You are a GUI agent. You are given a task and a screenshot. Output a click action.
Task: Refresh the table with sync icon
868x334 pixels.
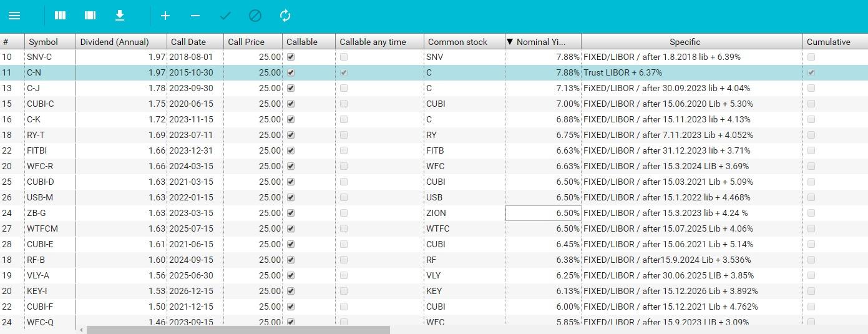(x=285, y=16)
